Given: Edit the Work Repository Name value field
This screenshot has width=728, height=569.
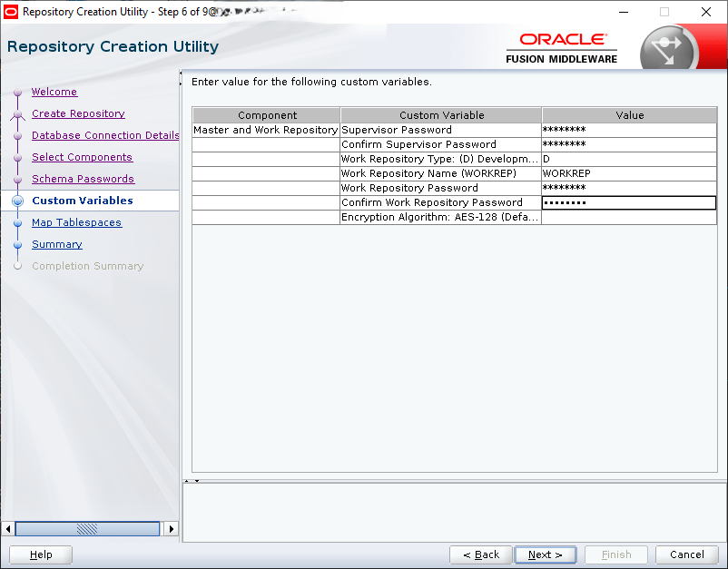Looking at the screenshot, I should (628, 173).
